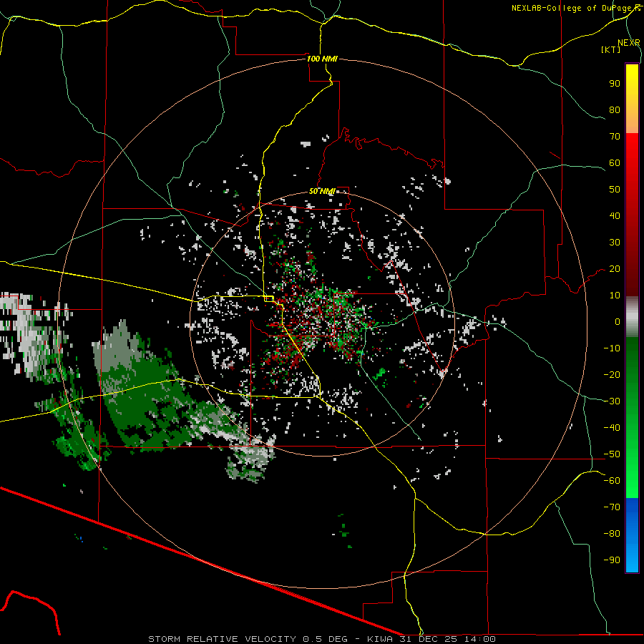Screen dimensions: 644x644
Task: Click the 50 value on the velocity scale
Action: [x=615, y=190]
